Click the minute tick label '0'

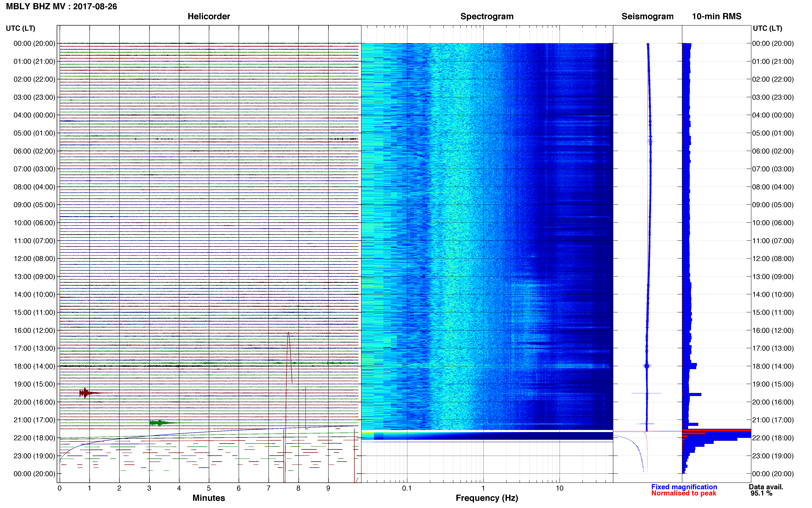tap(59, 488)
